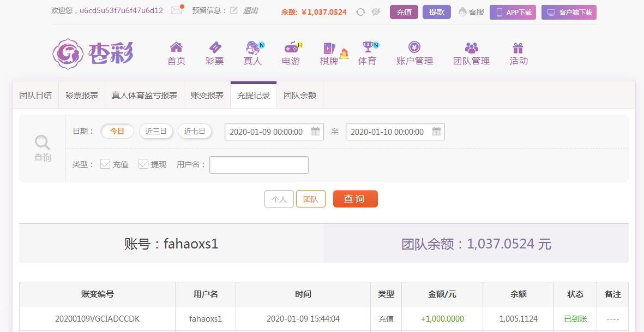Click the 退出 logout link
Screen dimensions: 644x332
(250, 11)
